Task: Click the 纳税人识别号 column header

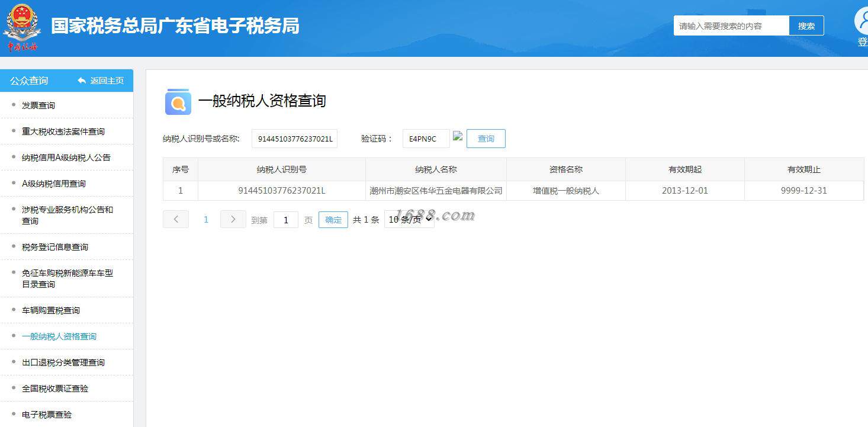Action: (282, 169)
